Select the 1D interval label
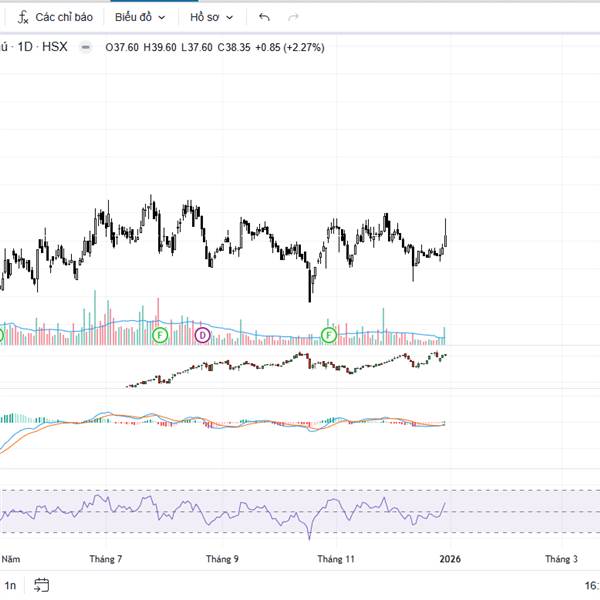Screen dimensions: 600x600 [x=25, y=47]
